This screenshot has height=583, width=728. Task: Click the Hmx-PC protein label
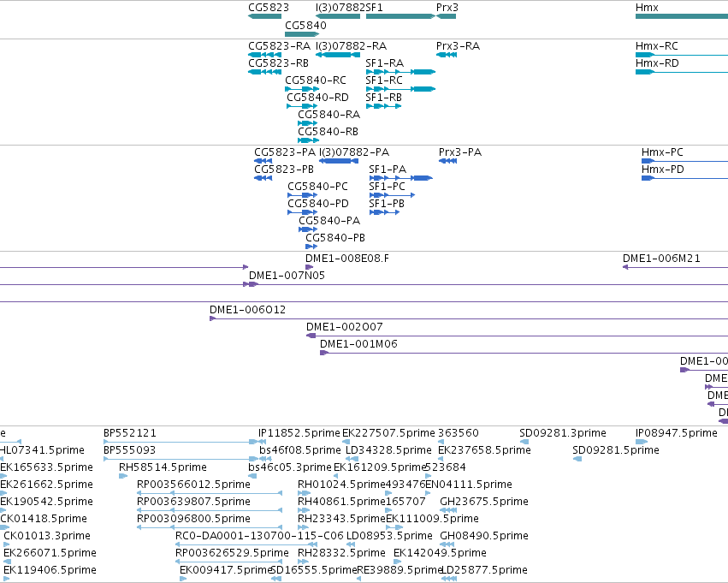(x=662, y=152)
